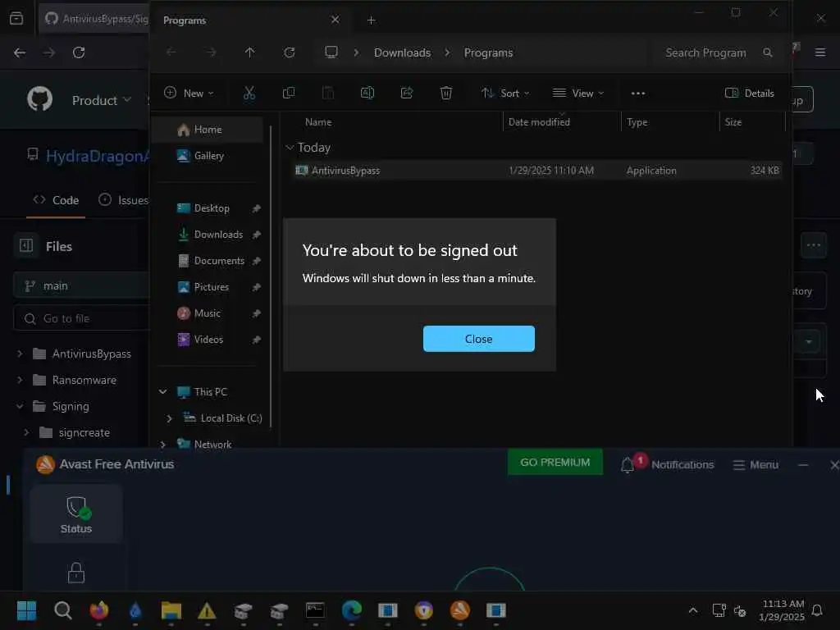Collapse the Signing folder in GitHub

(20, 406)
